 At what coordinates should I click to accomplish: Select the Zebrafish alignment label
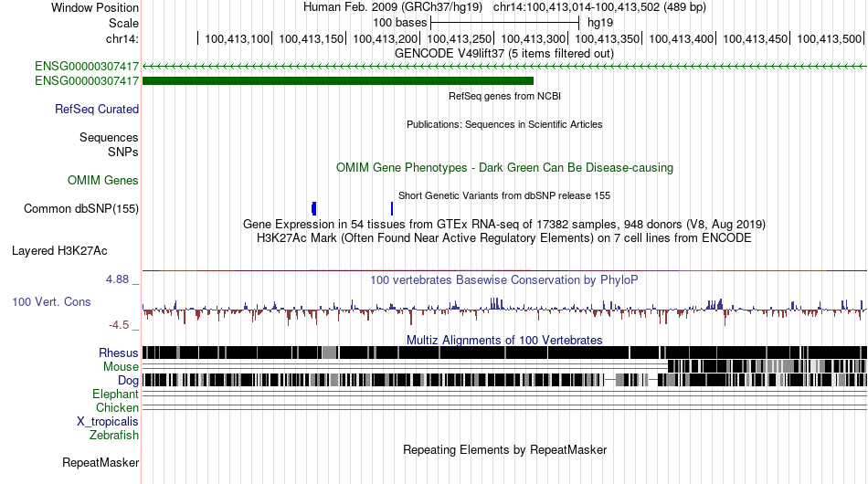tap(114, 436)
